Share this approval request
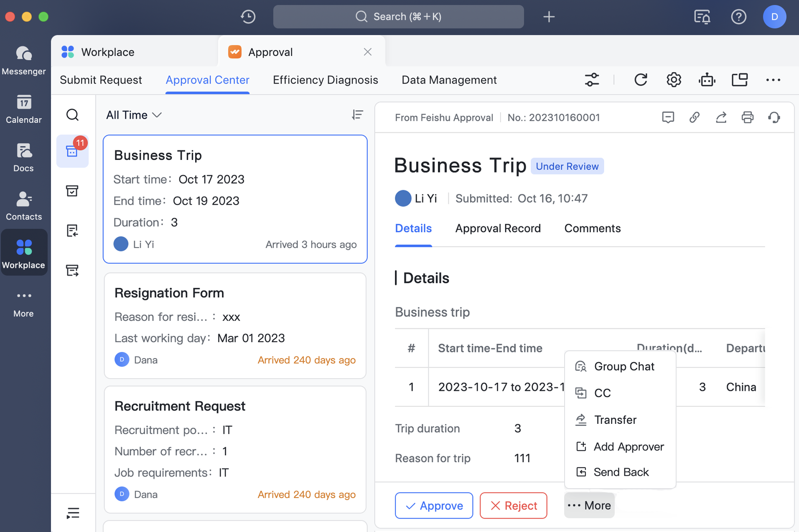The height and width of the screenshot is (532, 799). (x=721, y=117)
